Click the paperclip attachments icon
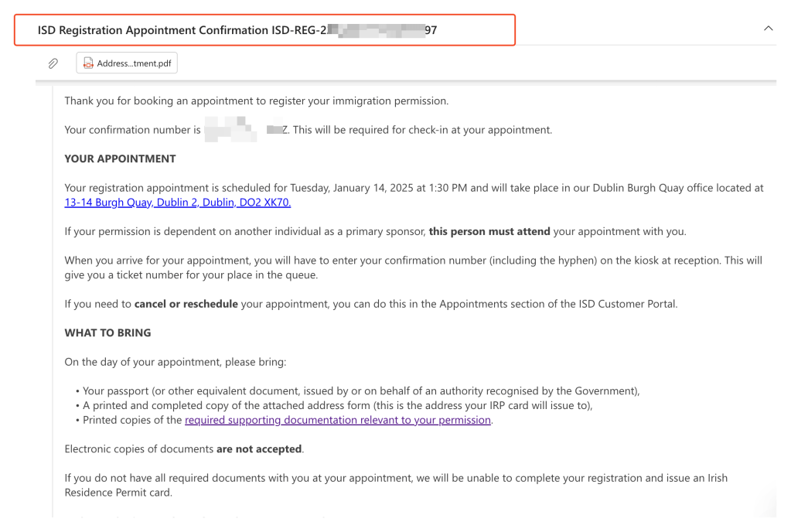This screenshot has width=791, height=532. point(53,63)
